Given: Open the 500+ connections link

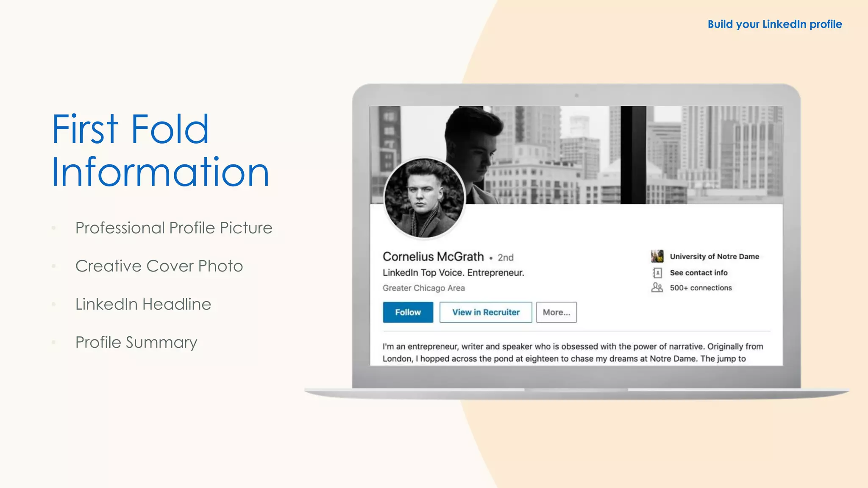Looking at the screenshot, I should (701, 288).
